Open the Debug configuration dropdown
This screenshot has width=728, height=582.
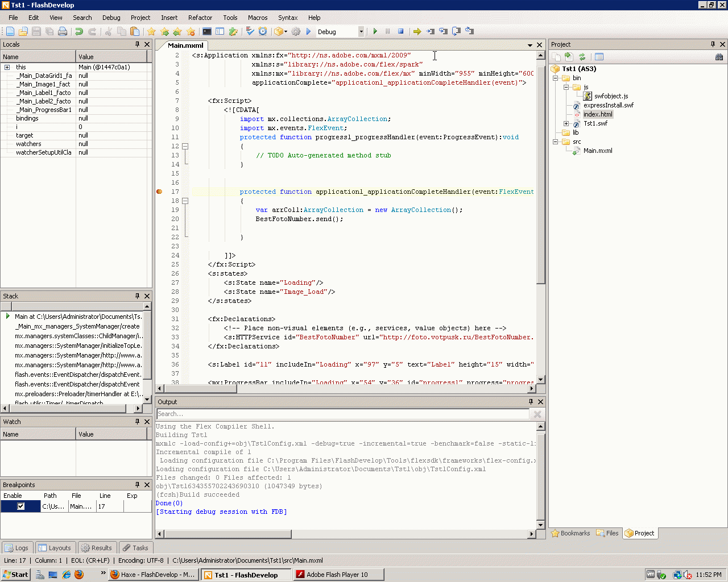point(361,32)
